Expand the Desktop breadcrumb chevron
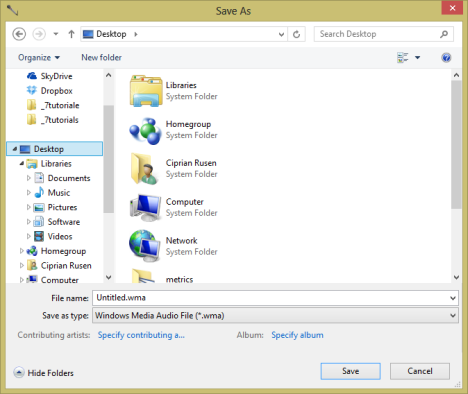The width and height of the screenshot is (468, 394). click(136, 34)
